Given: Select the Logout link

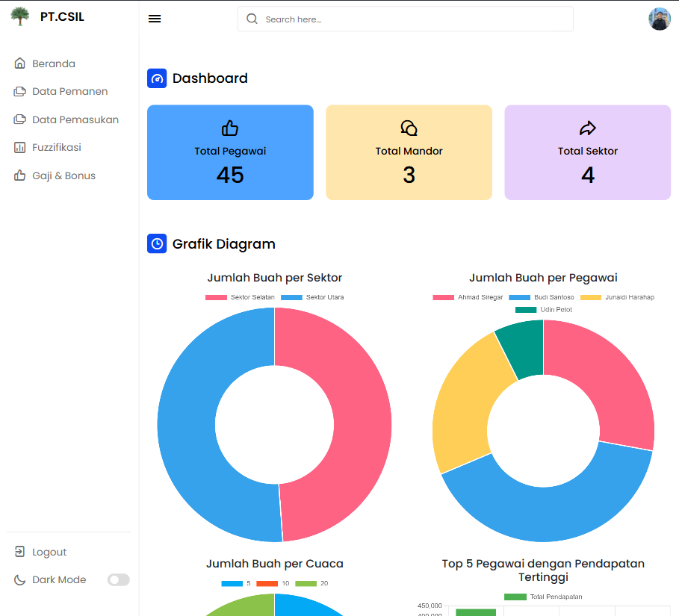Looking at the screenshot, I should (49, 552).
